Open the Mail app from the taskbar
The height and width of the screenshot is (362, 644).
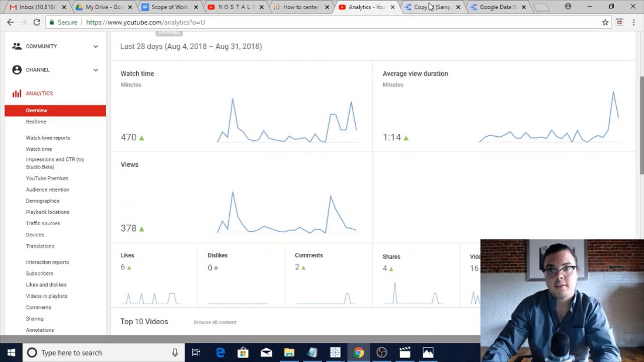coord(266,352)
